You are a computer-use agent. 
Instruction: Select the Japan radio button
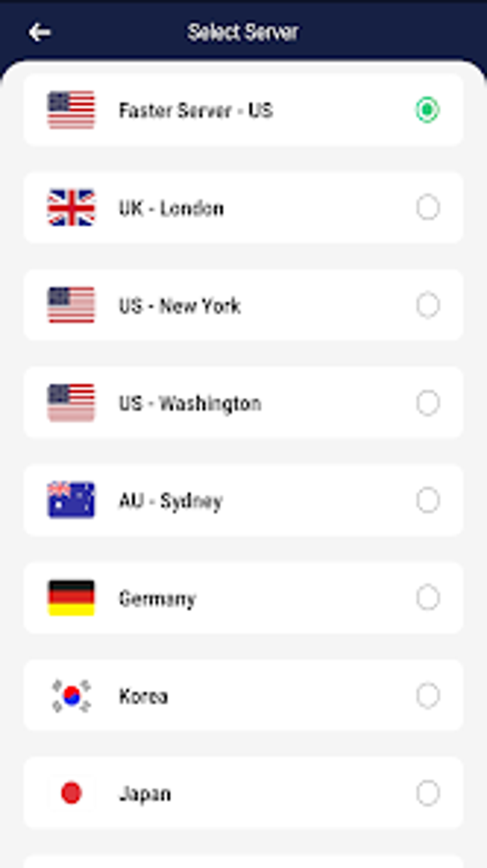[427, 793]
